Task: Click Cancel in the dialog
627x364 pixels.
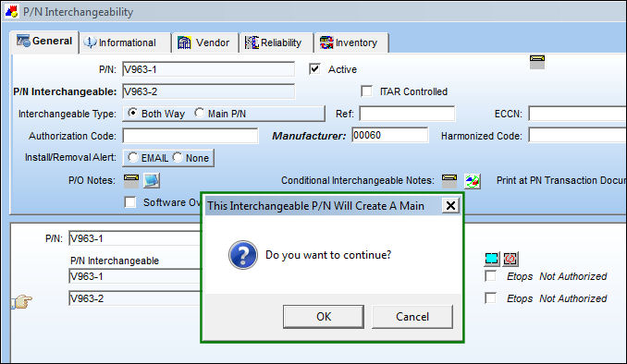Action: [x=412, y=317]
